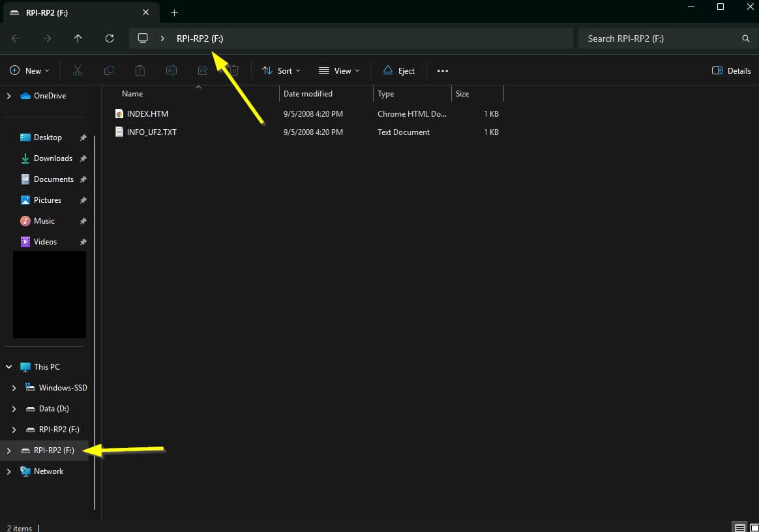Image resolution: width=759 pixels, height=532 pixels.
Task: Select the RPI-RP2 (F:) window tab
Action: click(80, 12)
